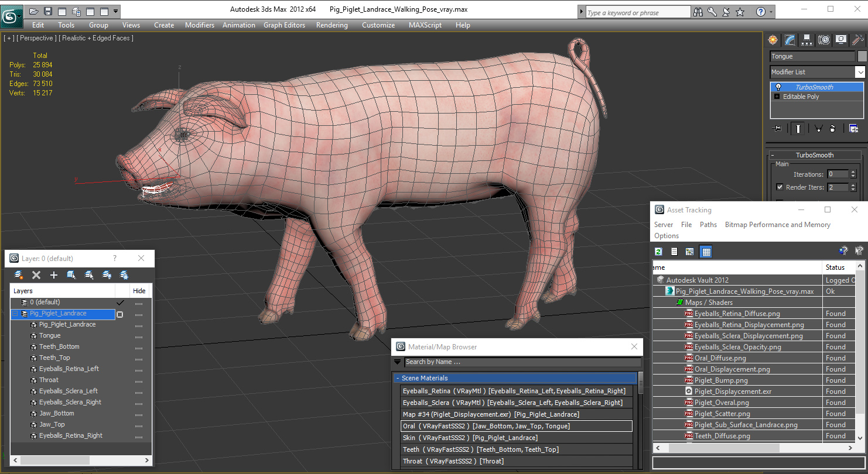Click Delete layer X icon in Layer dialog

click(36, 274)
